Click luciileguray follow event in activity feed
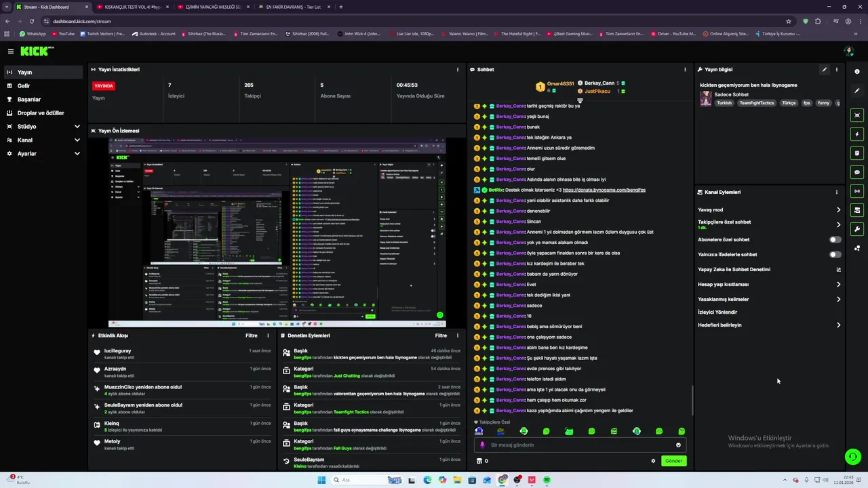This screenshot has height=488, width=868. [x=182, y=354]
